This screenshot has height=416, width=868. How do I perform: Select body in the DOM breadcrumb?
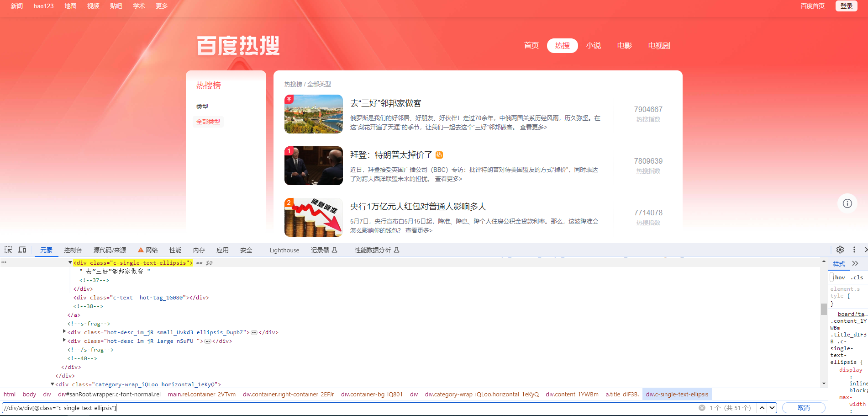point(29,394)
